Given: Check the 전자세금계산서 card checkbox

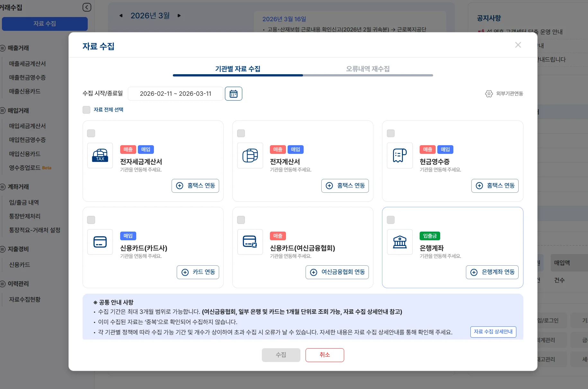Looking at the screenshot, I should 91,133.
